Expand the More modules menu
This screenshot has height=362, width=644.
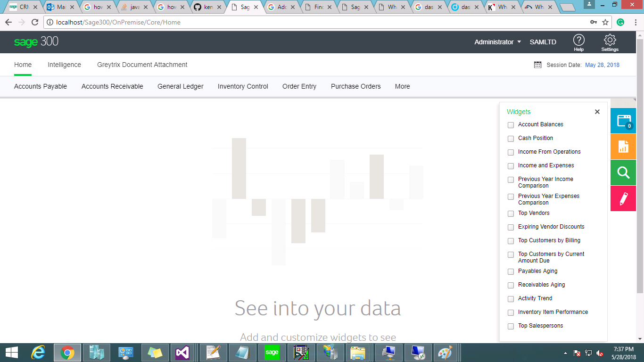[403, 86]
